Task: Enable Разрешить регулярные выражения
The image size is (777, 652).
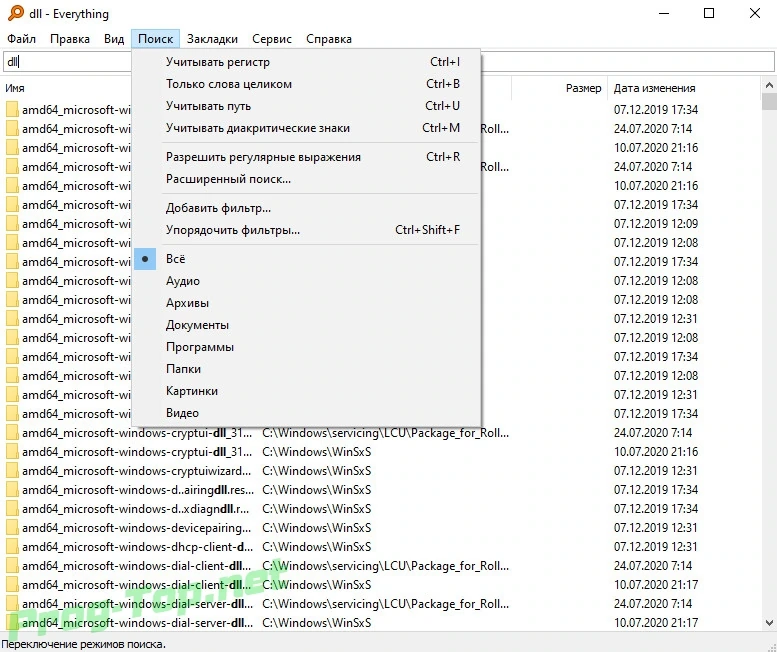Action: [x=306, y=157]
